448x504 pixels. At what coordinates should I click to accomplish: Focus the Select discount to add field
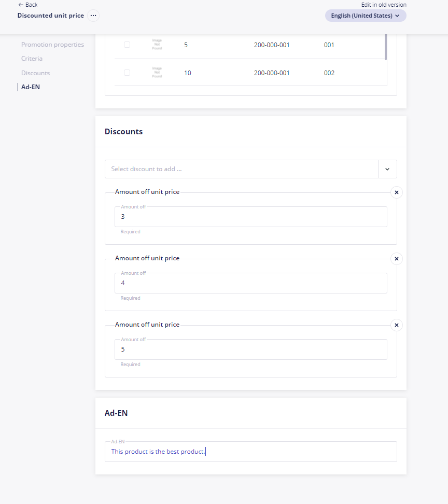point(241,169)
